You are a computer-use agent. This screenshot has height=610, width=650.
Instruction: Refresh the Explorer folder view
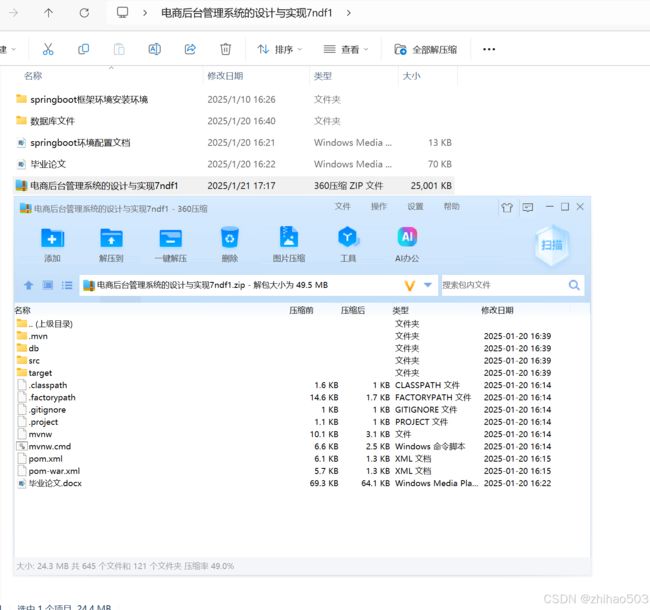[x=84, y=13]
